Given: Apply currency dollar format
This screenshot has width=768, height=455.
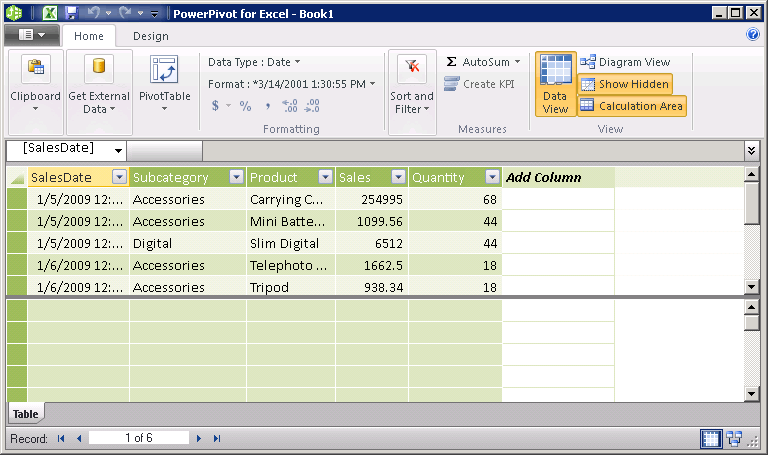Looking at the screenshot, I should tap(215, 105).
